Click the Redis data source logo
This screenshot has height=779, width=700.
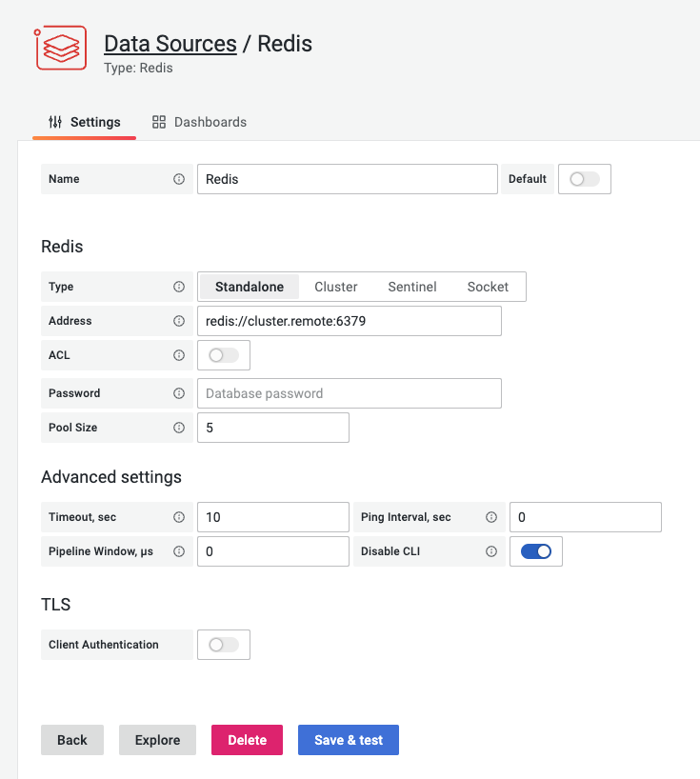(60, 45)
